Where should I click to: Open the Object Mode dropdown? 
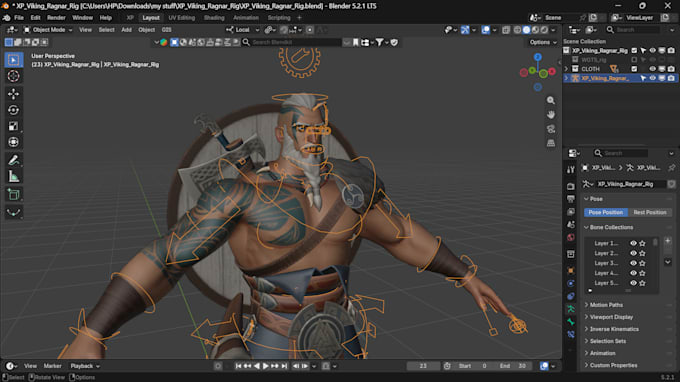[48, 30]
